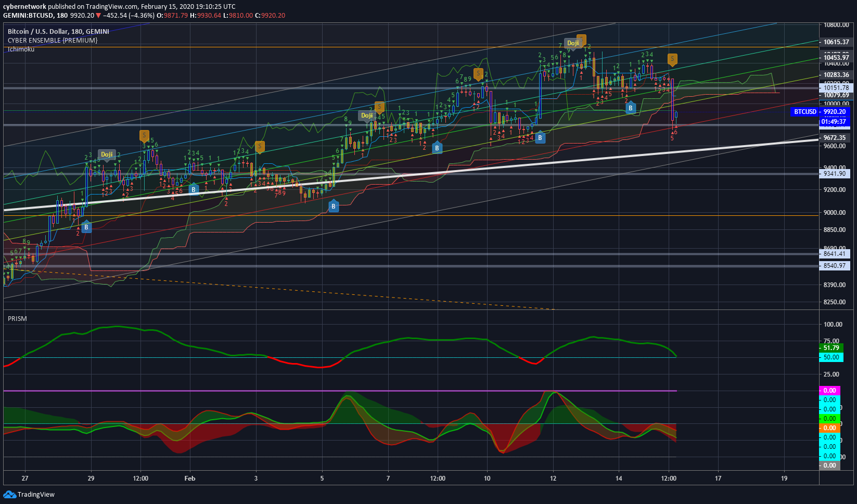Select the Bitcoin / U.S. Dollar chart title
The width and height of the screenshot is (857, 504).
58,32
